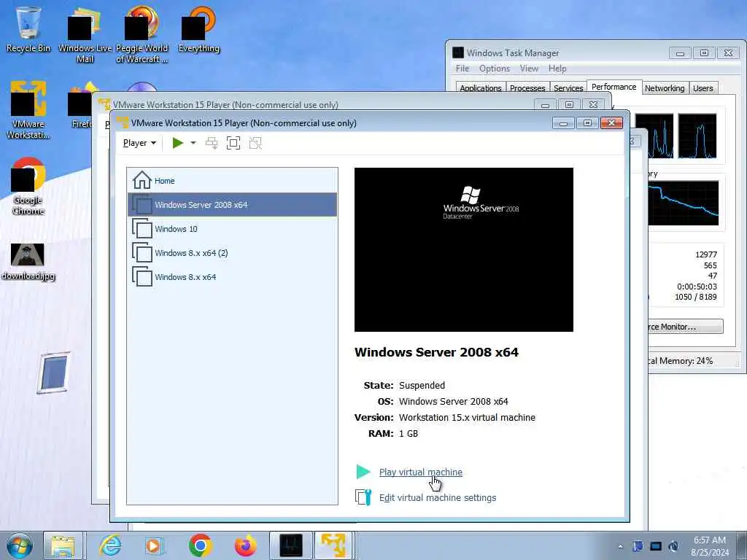Image resolution: width=747 pixels, height=560 pixels.
Task: Click Play virtual machine link
Action: [421, 472]
